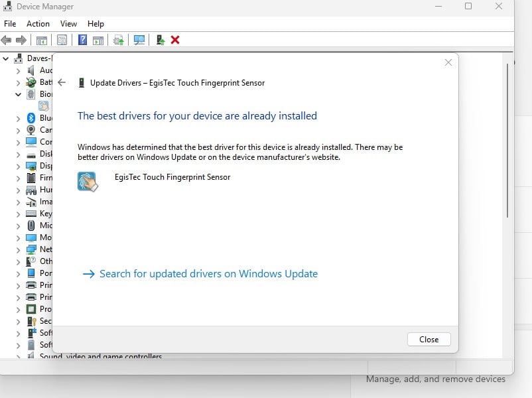
Task: Select the Network adapters category icon
Action: tap(31, 249)
